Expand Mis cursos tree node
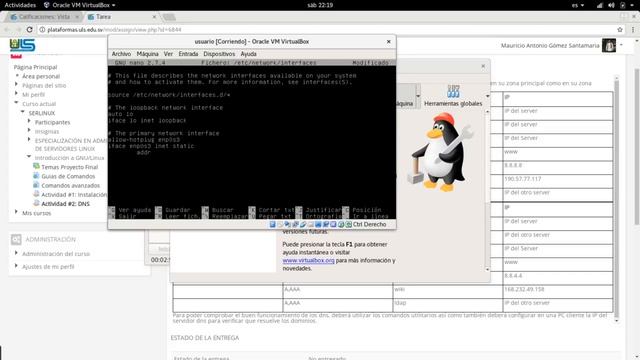The height and width of the screenshot is (360, 640). click(17, 212)
